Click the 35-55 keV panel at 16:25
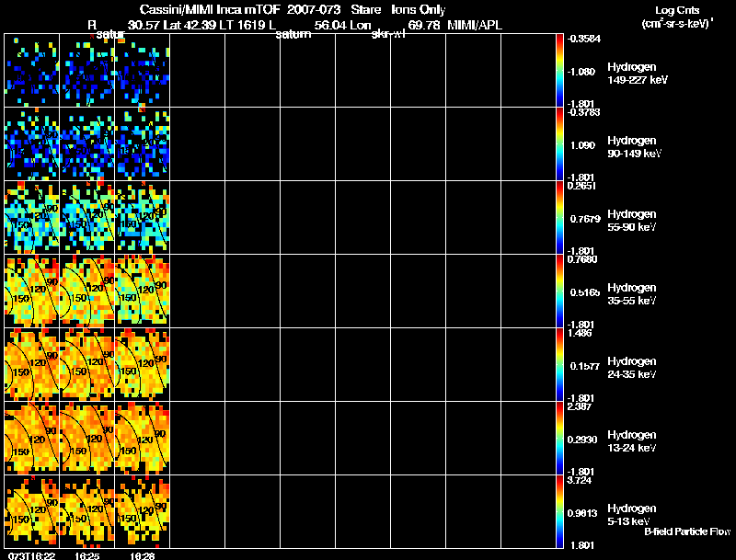Viewport: 736px width, 560px height. pos(86,291)
